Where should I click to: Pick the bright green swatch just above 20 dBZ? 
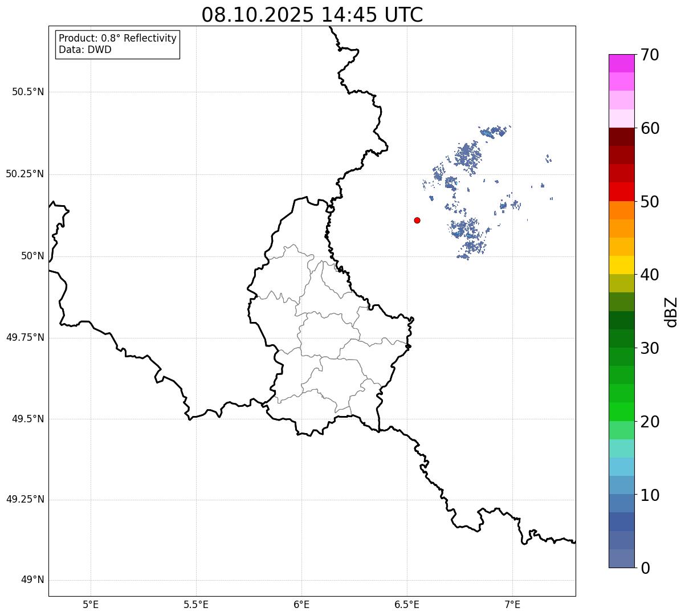(621, 412)
